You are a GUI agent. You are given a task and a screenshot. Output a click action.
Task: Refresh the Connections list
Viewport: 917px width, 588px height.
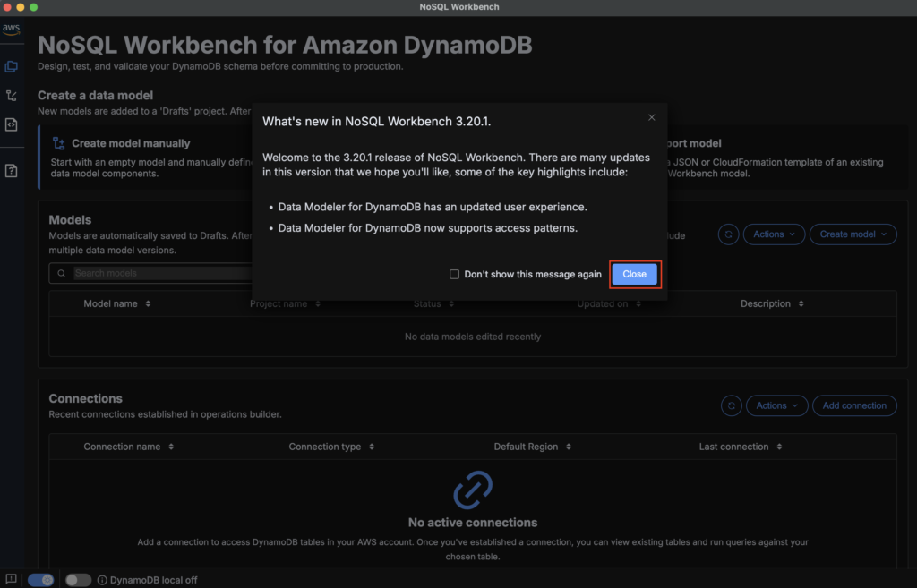732,405
